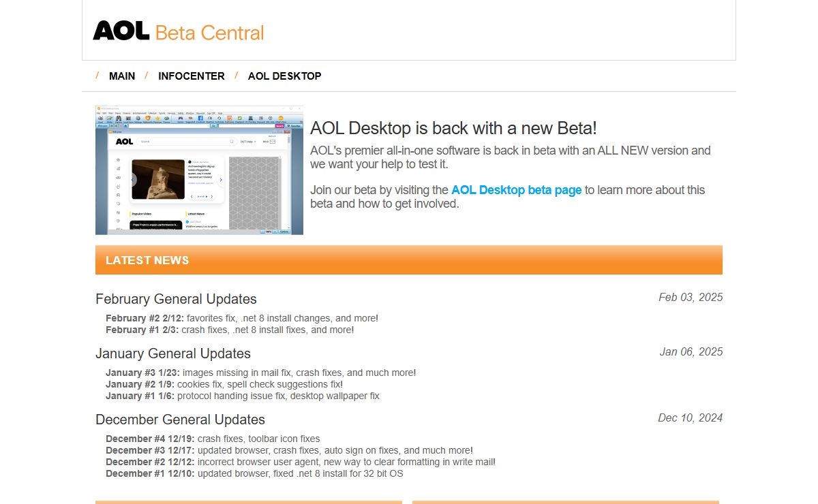Open the January General Updates heading
The image size is (818, 504).
pos(173,353)
